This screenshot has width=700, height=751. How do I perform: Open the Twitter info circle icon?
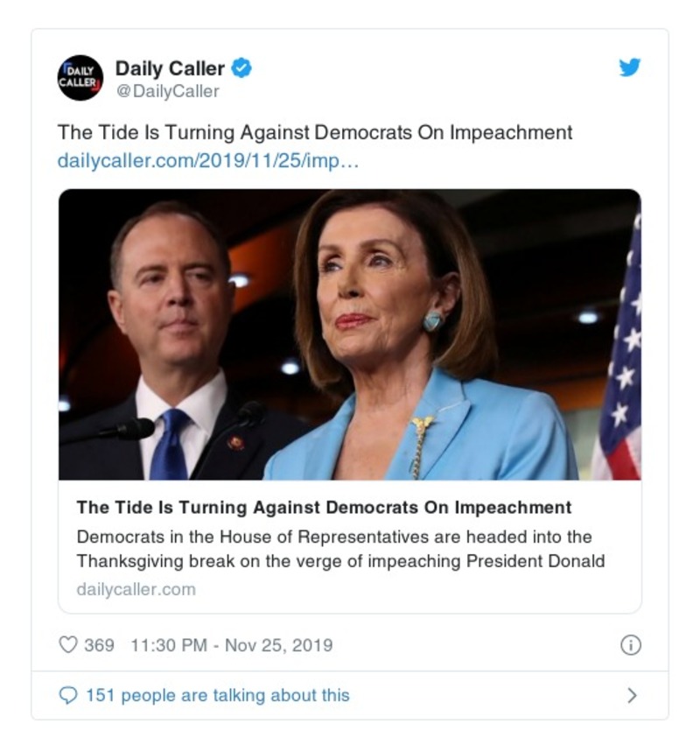click(x=631, y=645)
